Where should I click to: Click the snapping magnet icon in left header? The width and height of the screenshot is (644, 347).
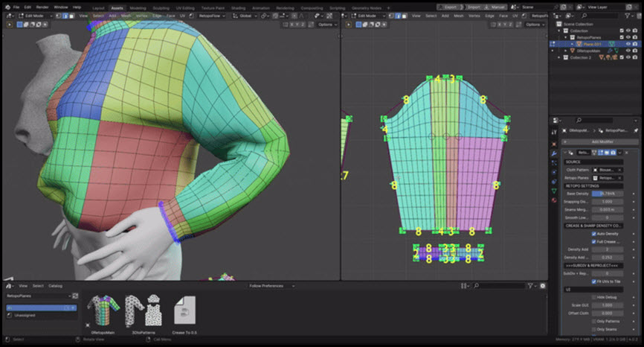[x=276, y=16]
